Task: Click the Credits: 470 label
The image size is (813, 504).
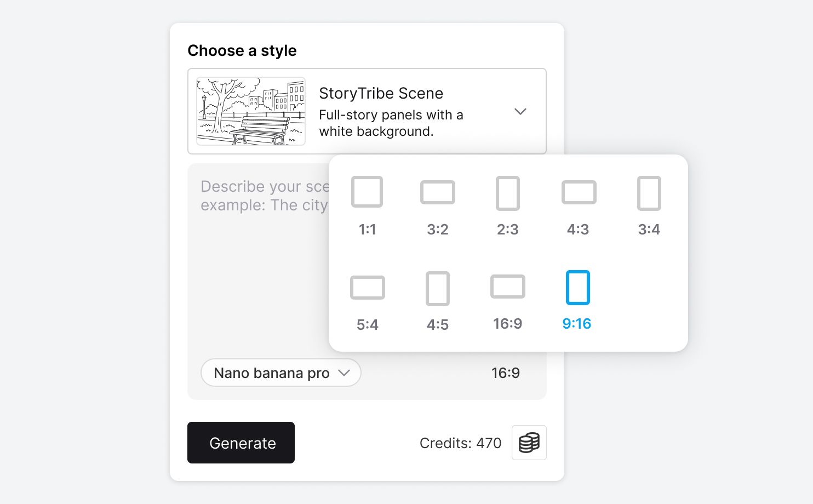Action: (x=460, y=443)
